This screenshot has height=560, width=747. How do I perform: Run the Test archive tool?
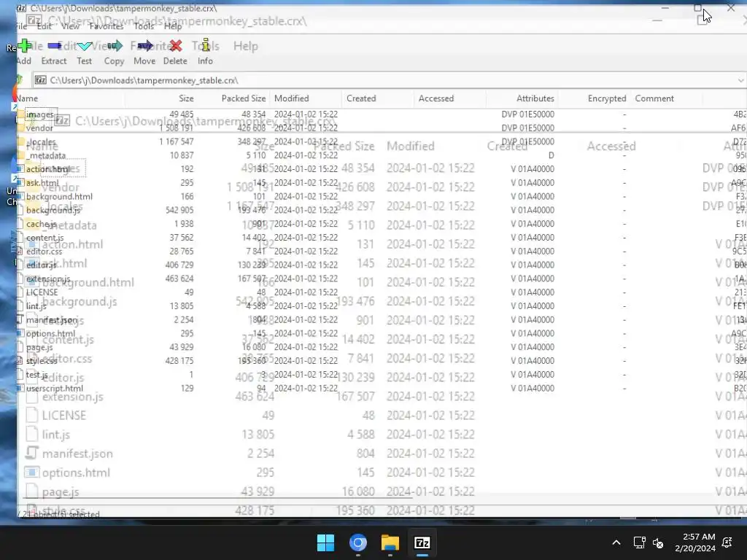[x=85, y=52]
